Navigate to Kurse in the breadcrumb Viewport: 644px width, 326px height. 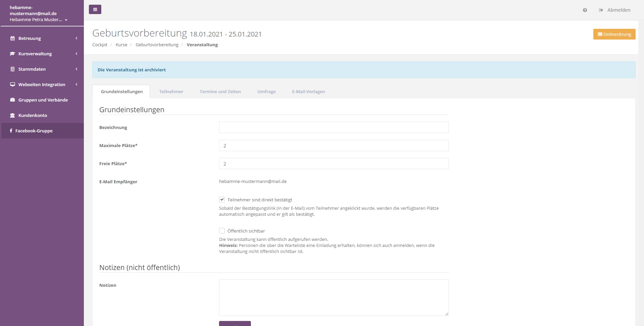point(121,45)
